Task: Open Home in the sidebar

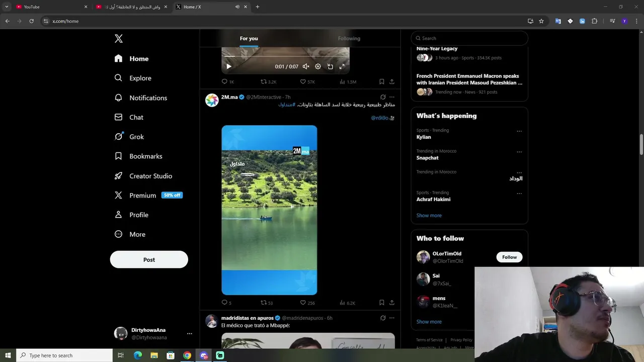Action: click(x=131, y=59)
